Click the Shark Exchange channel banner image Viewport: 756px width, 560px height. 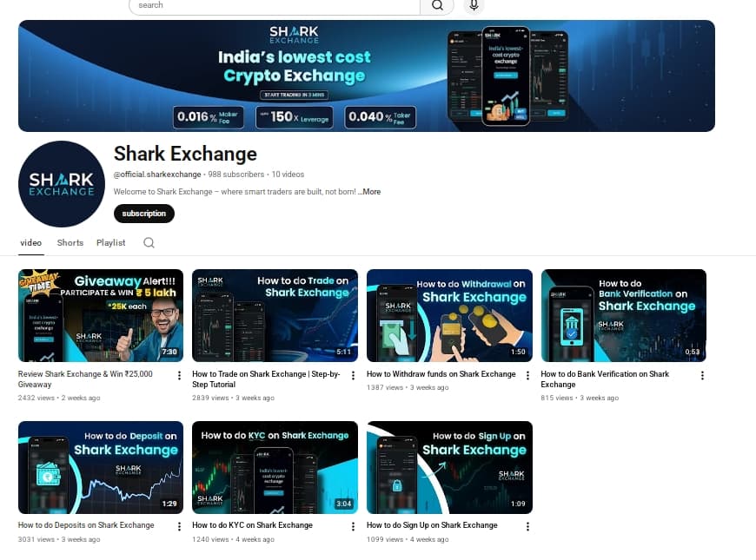coord(367,76)
